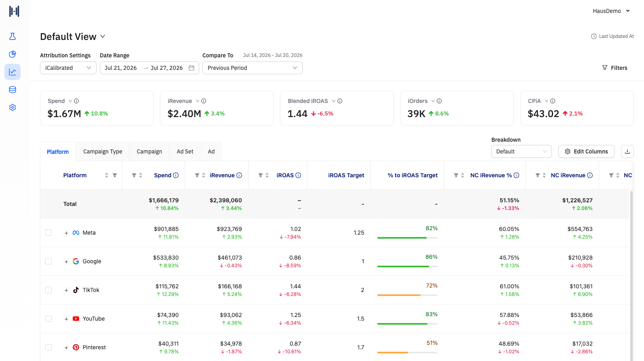Image resolution: width=644 pixels, height=361 pixels.
Task: Open the Previous Period compare dropdown
Action: coord(253,68)
